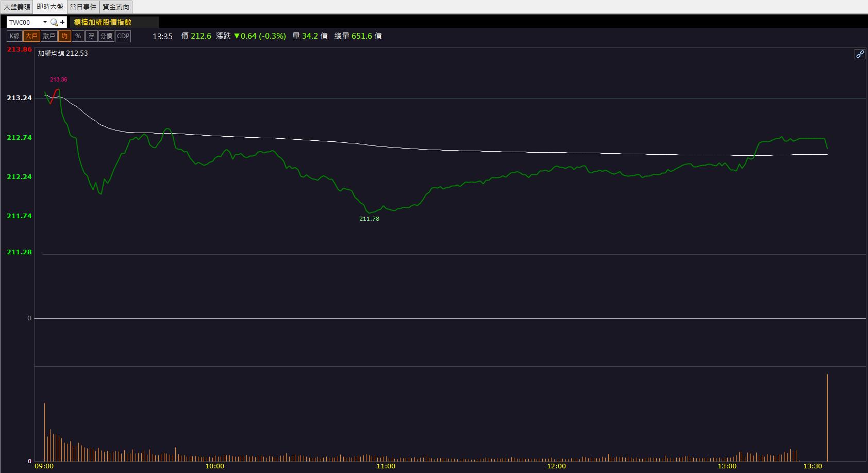Screen dimensions: 868x473
Task: Click the 11:00 time axis label
Action: pyautogui.click(x=386, y=466)
